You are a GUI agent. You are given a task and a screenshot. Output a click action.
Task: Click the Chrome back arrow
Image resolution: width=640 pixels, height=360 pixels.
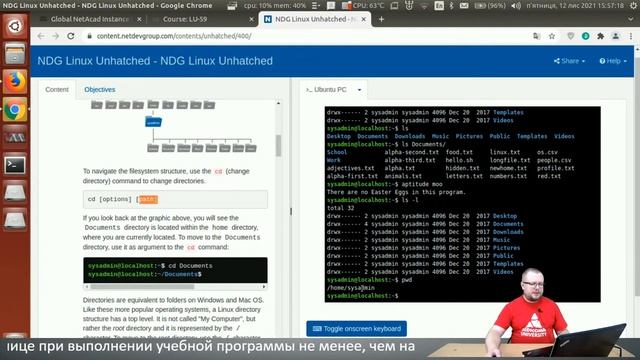40,36
